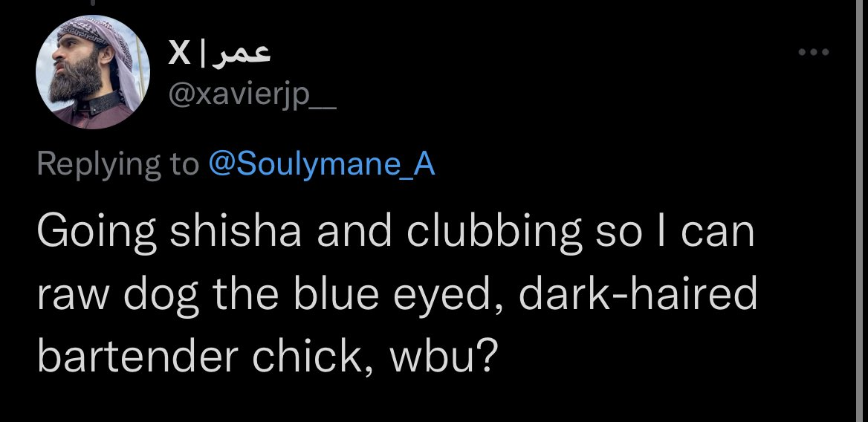The width and height of the screenshot is (868, 422).
Task: Click the word 'Going' starting the tweet
Action: coord(97,231)
